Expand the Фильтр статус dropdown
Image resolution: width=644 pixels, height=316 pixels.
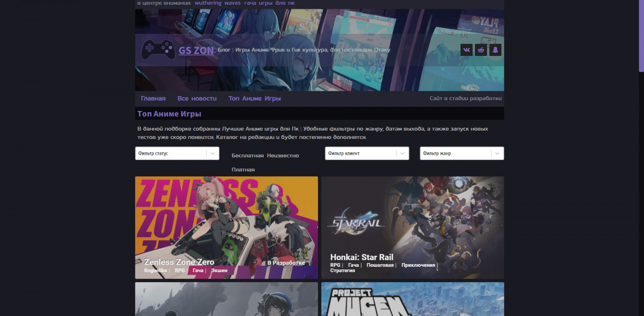coord(177,153)
